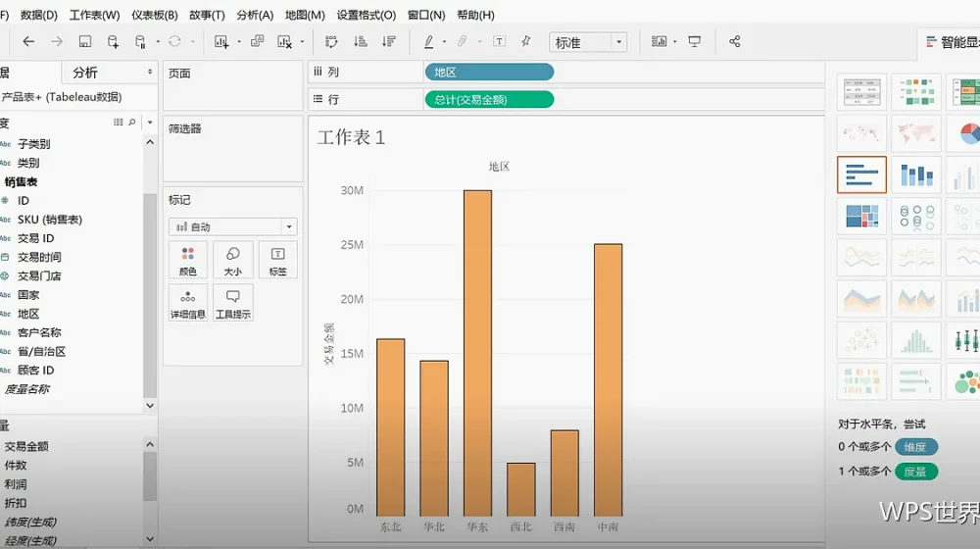This screenshot has width=980, height=549.
Task: Open dropdown arrow next to highlight pen icon
Action: point(444,41)
